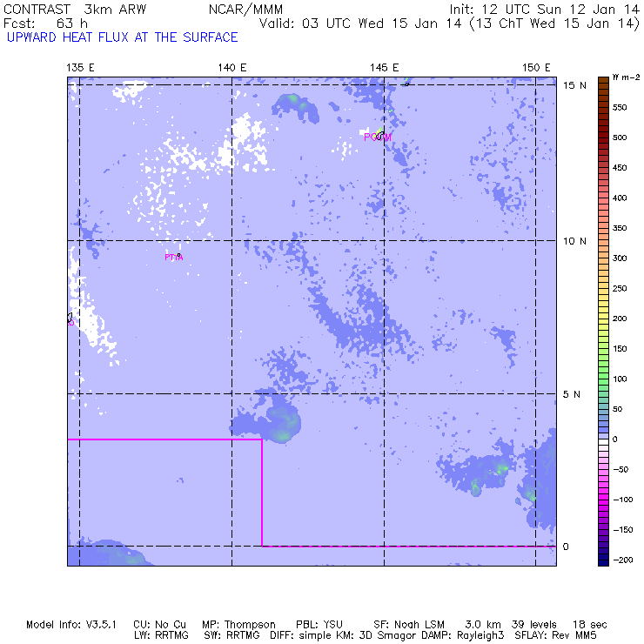Click the "150 E" longitude label
Screen dimensions: 644x644
(x=536, y=67)
